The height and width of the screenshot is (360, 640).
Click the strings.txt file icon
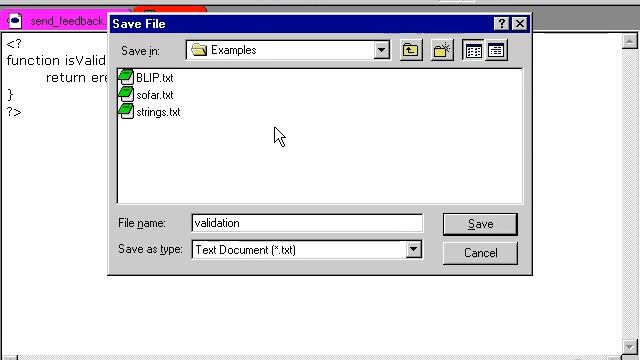(x=126, y=111)
